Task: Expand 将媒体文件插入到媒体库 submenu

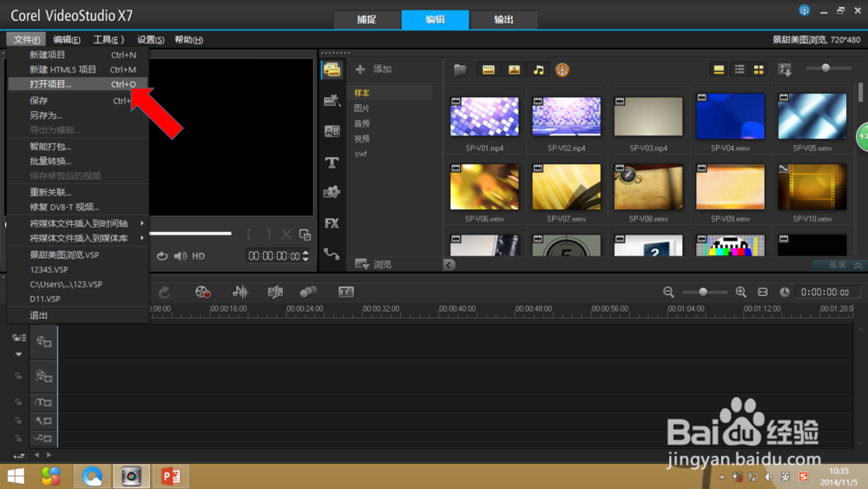Action: point(78,238)
